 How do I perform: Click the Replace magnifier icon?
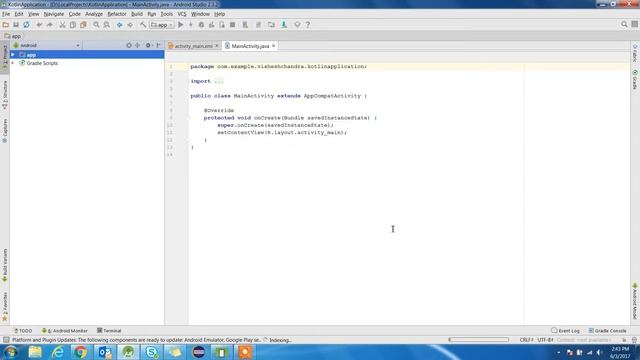tap(107, 25)
